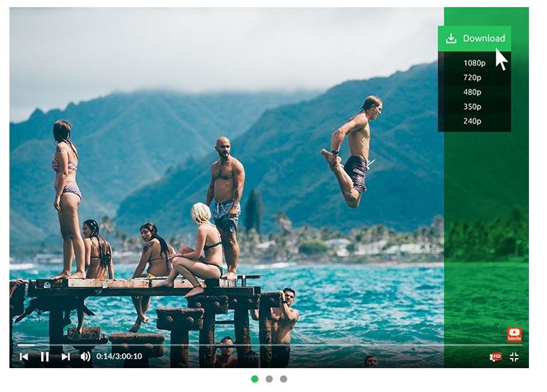Click the green Download button
This screenshot has height=392, width=547.
474,38
